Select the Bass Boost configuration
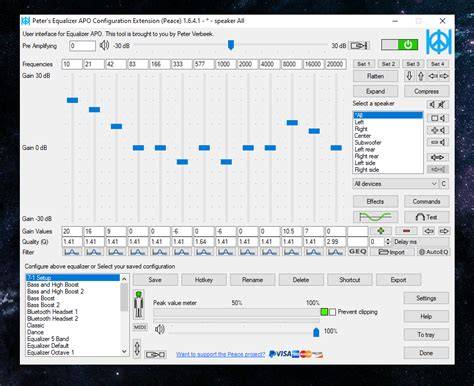Screen dimensions: 474x386 [41, 298]
